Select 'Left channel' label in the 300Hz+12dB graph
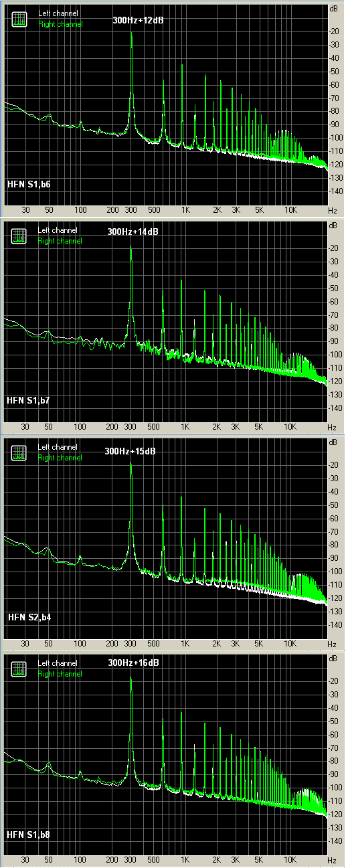Screen dimensions: 346x868 pos(58,13)
